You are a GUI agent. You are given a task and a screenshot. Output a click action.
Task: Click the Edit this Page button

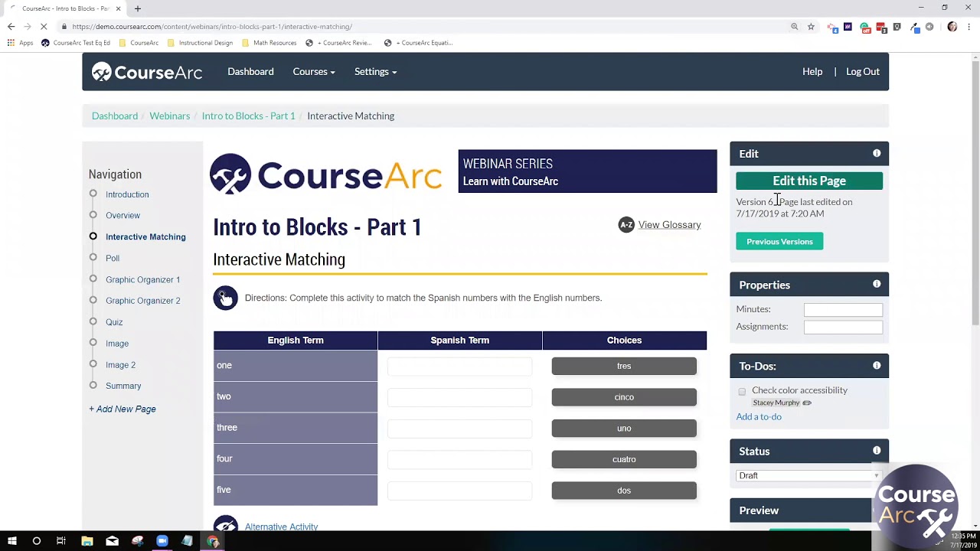pyautogui.click(x=809, y=181)
